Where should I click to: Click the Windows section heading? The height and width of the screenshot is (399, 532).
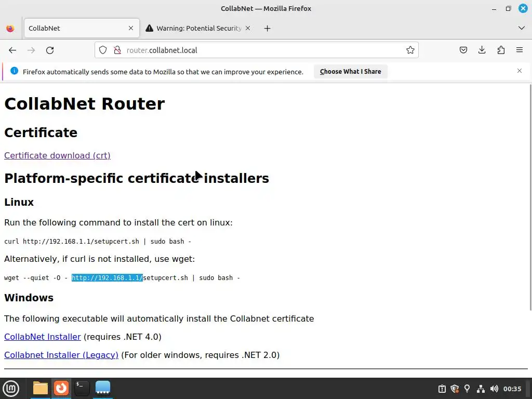point(29,298)
